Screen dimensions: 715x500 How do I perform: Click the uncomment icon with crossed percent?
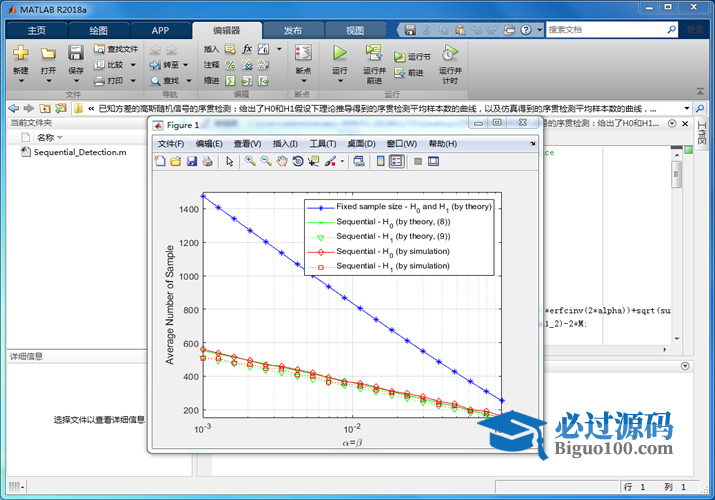coord(247,65)
